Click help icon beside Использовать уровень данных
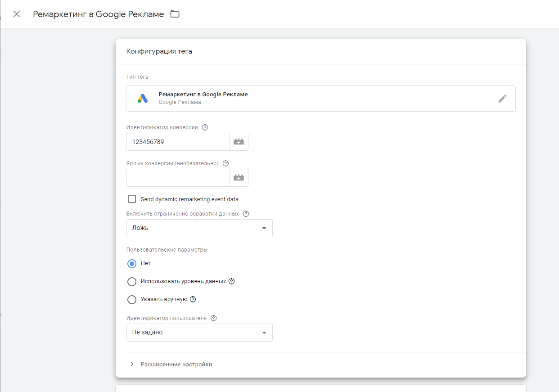Screen dimensions: 559x392 click(x=232, y=281)
